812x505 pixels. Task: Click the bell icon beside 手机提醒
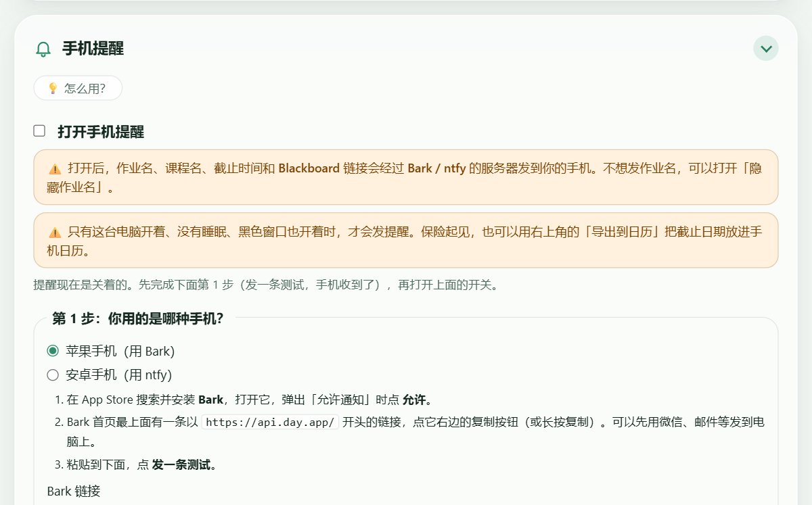[43, 49]
